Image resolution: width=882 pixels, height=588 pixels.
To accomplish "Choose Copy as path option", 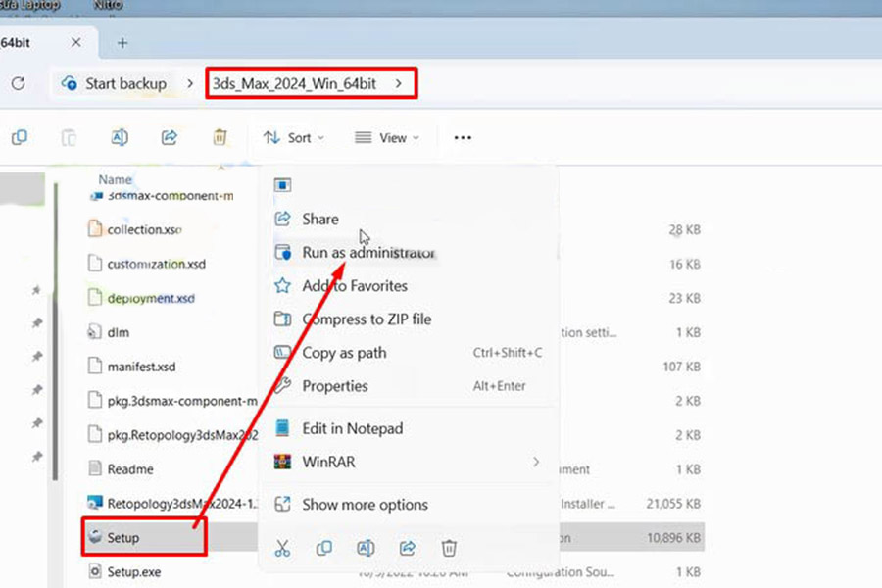I will (344, 353).
